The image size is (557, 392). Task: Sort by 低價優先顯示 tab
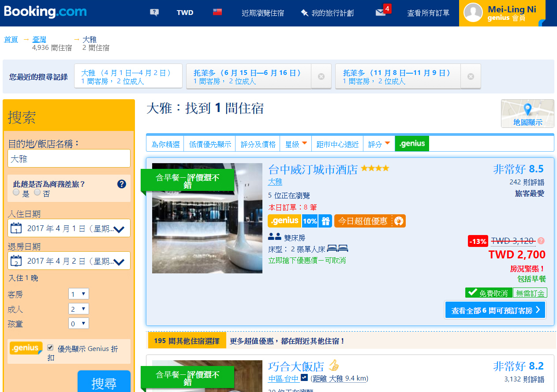(x=210, y=144)
